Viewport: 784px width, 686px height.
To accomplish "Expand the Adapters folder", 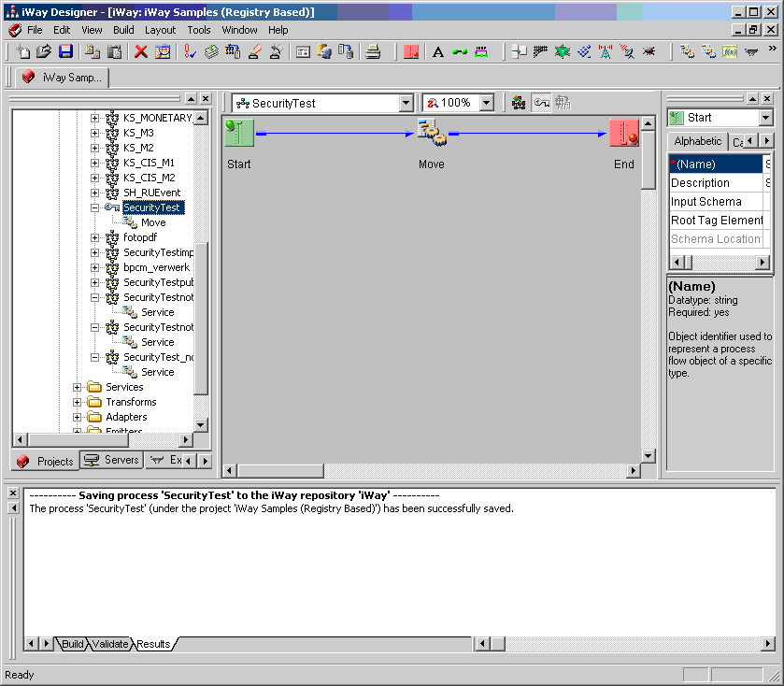I will pos(77,418).
